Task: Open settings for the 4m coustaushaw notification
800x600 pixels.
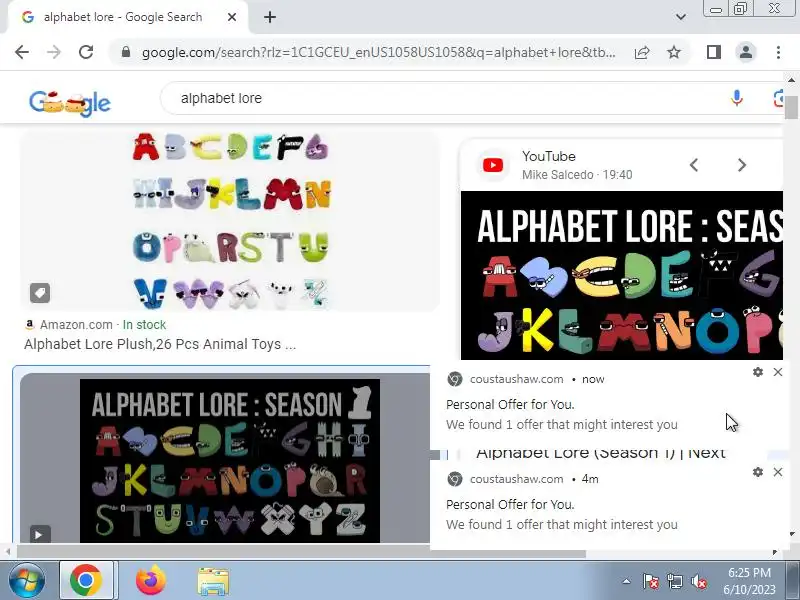Action: click(x=758, y=472)
